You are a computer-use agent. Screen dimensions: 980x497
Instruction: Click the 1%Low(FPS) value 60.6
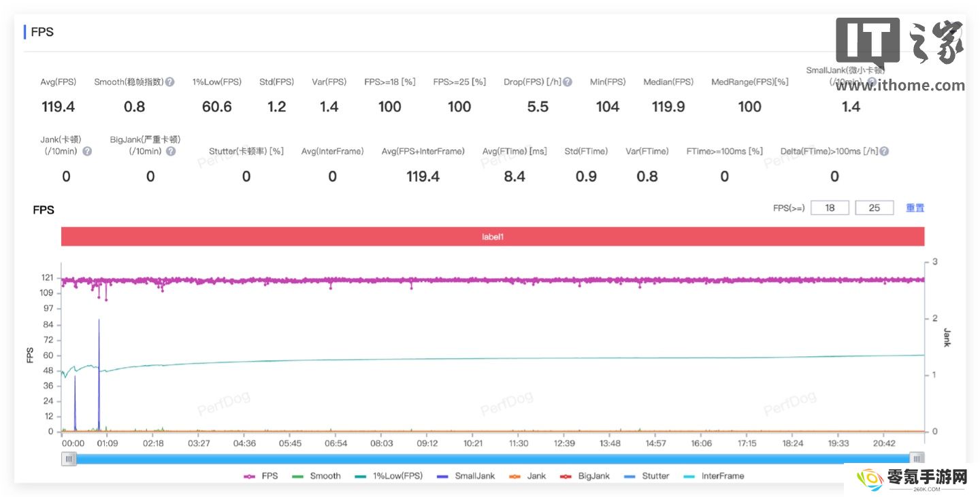coord(217,107)
